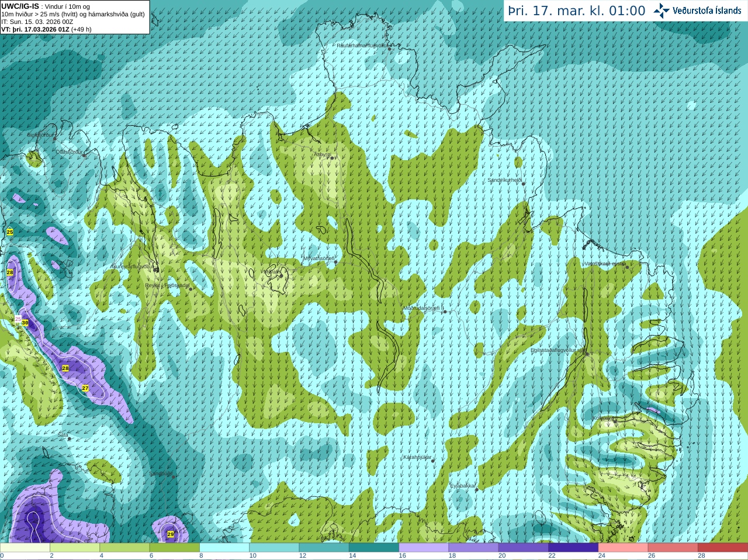The image size is (748, 560).
Task: Select the Kárahnjúkar station dot
Action: [x=433, y=461]
